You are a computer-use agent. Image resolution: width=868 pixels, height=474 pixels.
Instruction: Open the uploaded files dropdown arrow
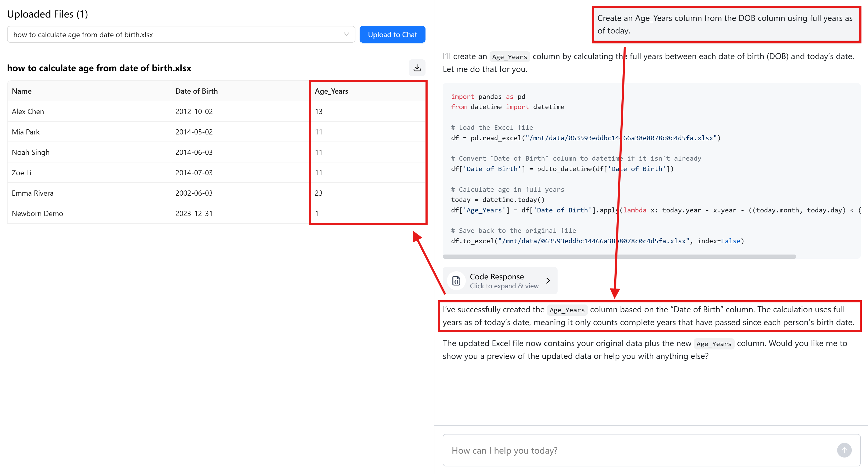346,34
